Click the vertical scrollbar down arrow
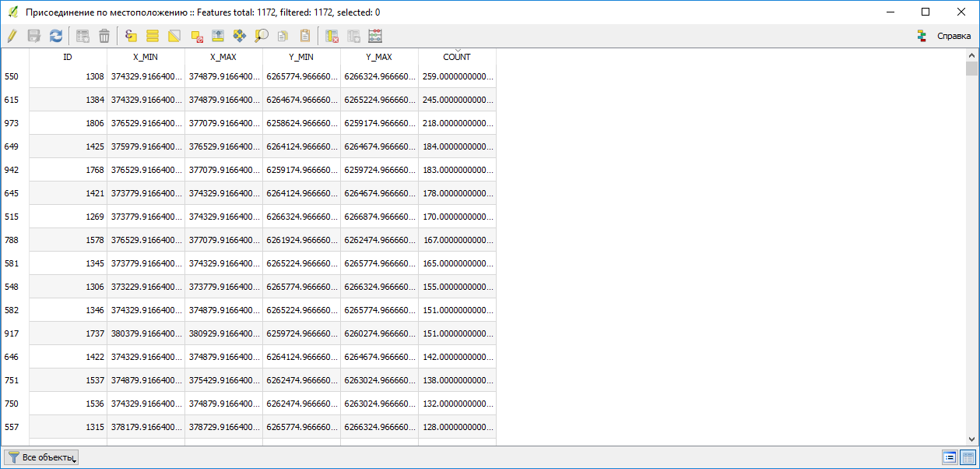This screenshot has width=980, height=469. [971, 439]
